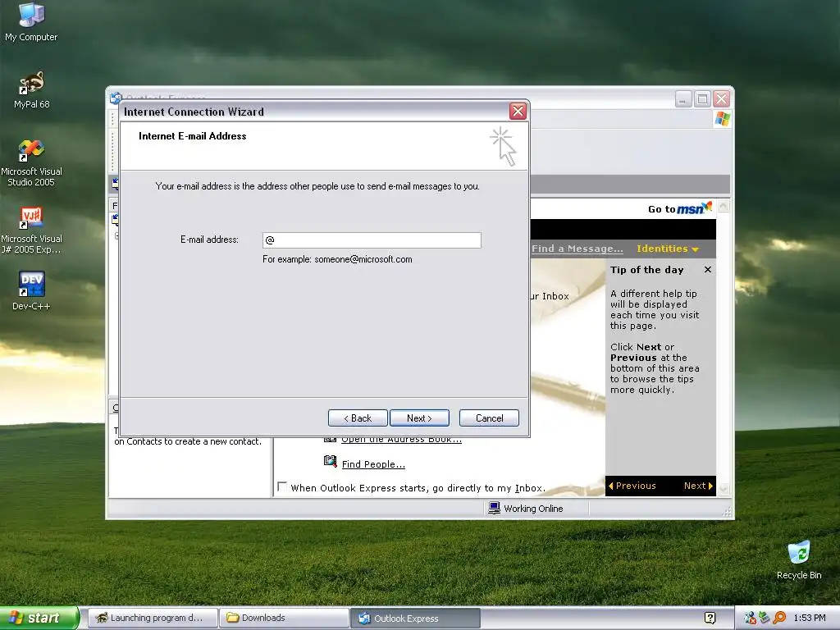Click the Working Online status icon
This screenshot has height=630, width=840.
pos(494,508)
